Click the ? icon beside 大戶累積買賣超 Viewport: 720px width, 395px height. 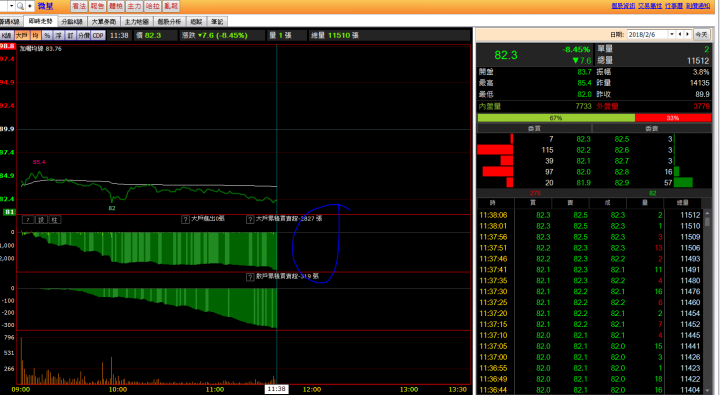click(x=250, y=220)
